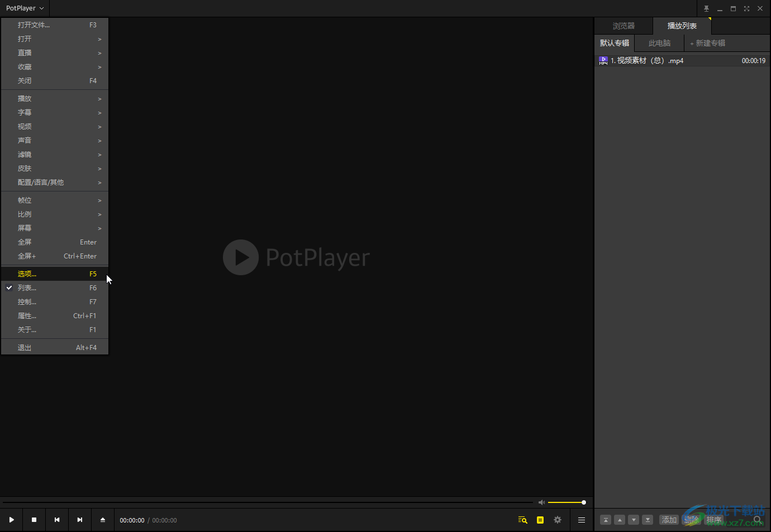Click the total duration display after the slash
Image resolution: width=771 pixels, height=532 pixels.
pyautogui.click(x=164, y=520)
